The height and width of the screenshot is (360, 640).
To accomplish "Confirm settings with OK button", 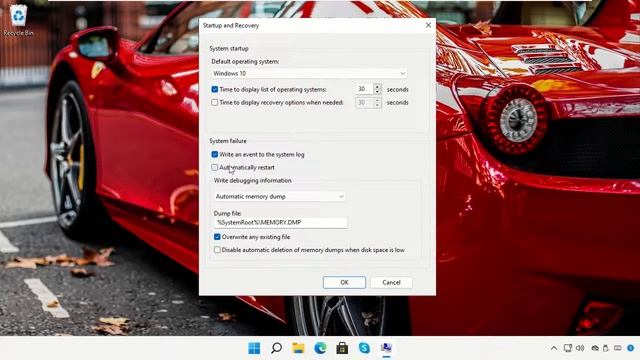I will [x=344, y=282].
